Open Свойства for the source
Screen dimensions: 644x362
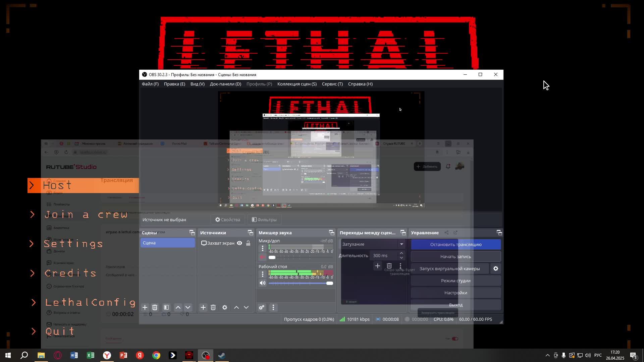(228, 220)
